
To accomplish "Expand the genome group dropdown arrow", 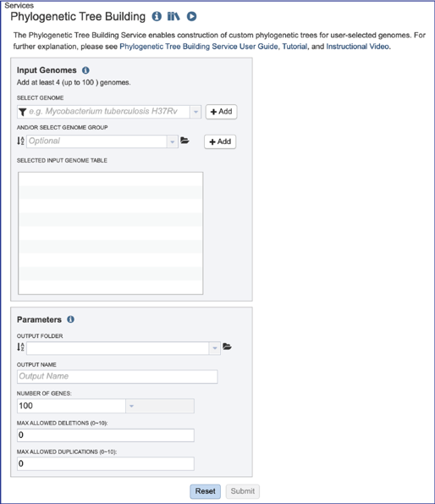I will 172,141.
